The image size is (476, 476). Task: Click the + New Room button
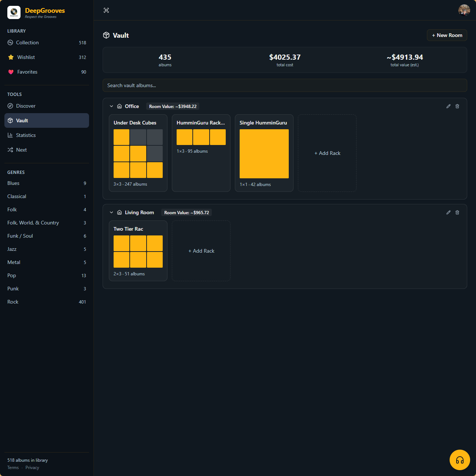click(447, 35)
